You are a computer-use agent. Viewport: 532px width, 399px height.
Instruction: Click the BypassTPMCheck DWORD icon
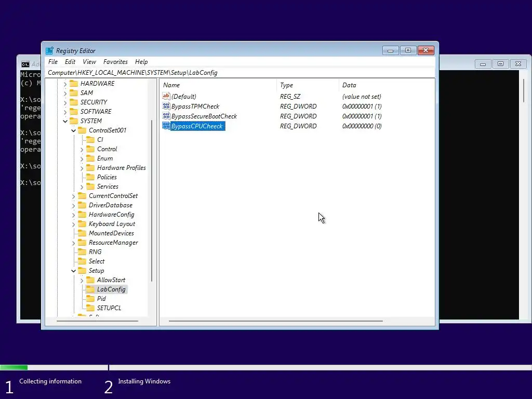coord(166,106)
